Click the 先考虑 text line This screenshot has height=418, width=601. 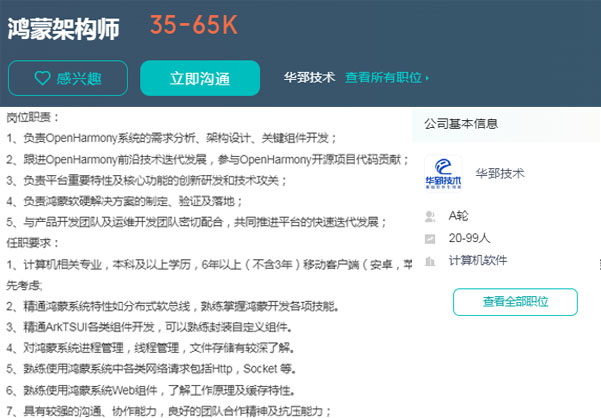coord(24,285)
